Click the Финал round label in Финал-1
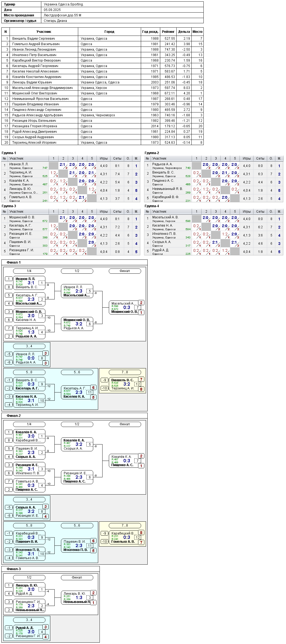Viewport: 286px width, 644px height. coord(125,271)
